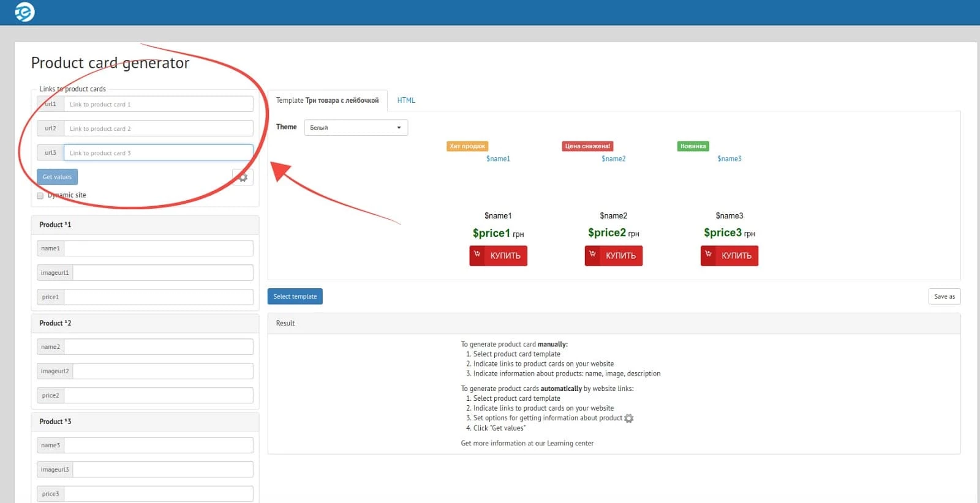Click the КУПИТЬ button under $name3

(x=729, y=255)
